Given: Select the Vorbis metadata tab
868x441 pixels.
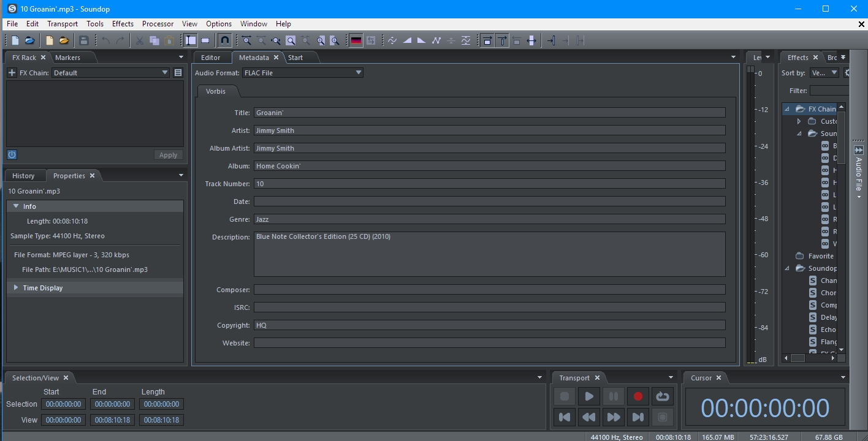Looking at the screenshot, I should click(x=216, y=91).
